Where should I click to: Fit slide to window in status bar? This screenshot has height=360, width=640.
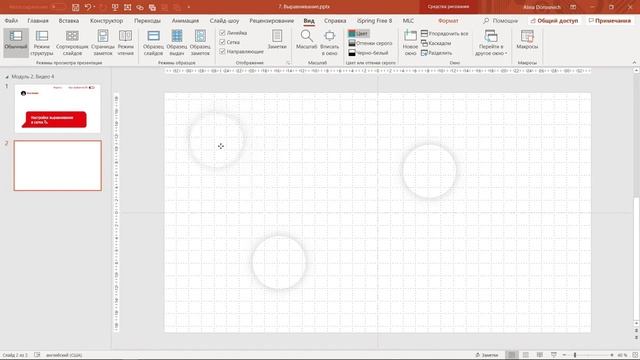click(x=635, y=355)
